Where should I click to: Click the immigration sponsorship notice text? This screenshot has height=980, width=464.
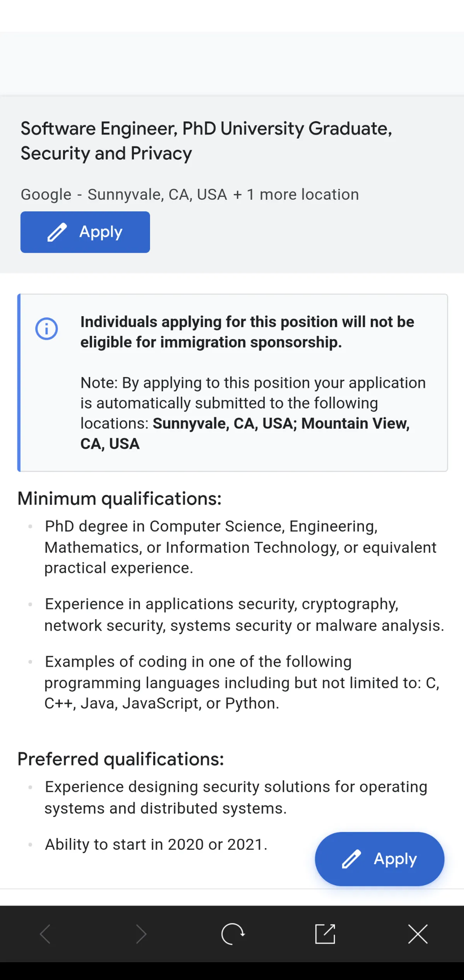click(x=247, y=332)
